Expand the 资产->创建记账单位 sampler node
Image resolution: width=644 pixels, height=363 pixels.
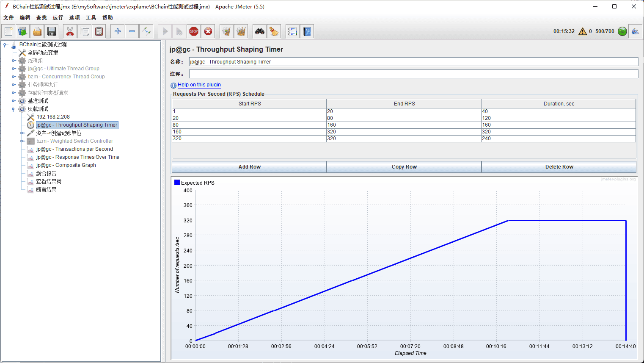pos(22,133)
